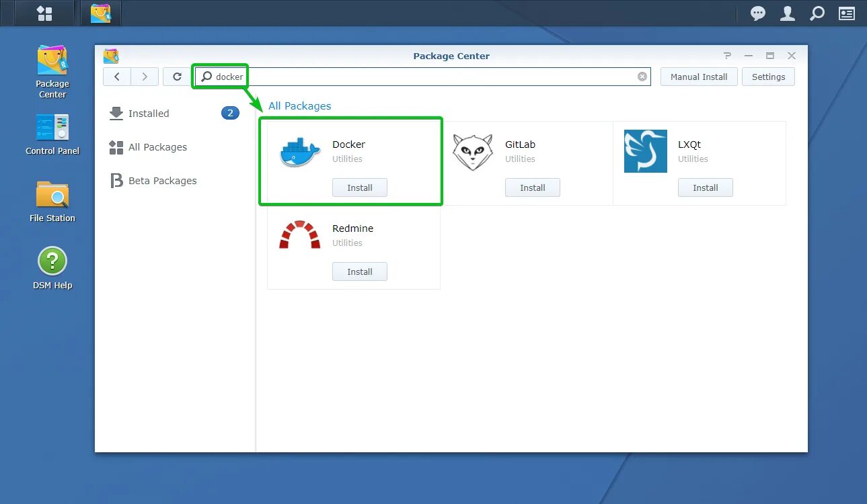Click the GitLab fox package icon
Viewport: 867px width, 504px height.
[x=473, y=151]
